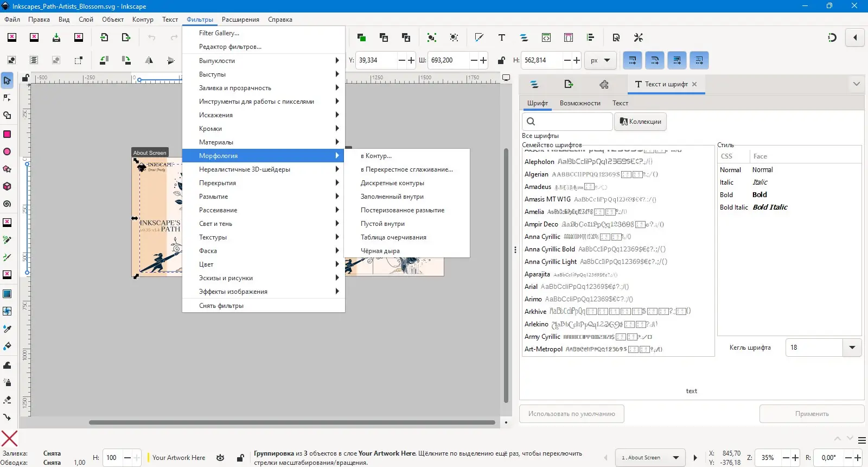Expand the Выпуклости filter submenu
The height and width of the screenshot is (467, 868).
pos(264,61)
